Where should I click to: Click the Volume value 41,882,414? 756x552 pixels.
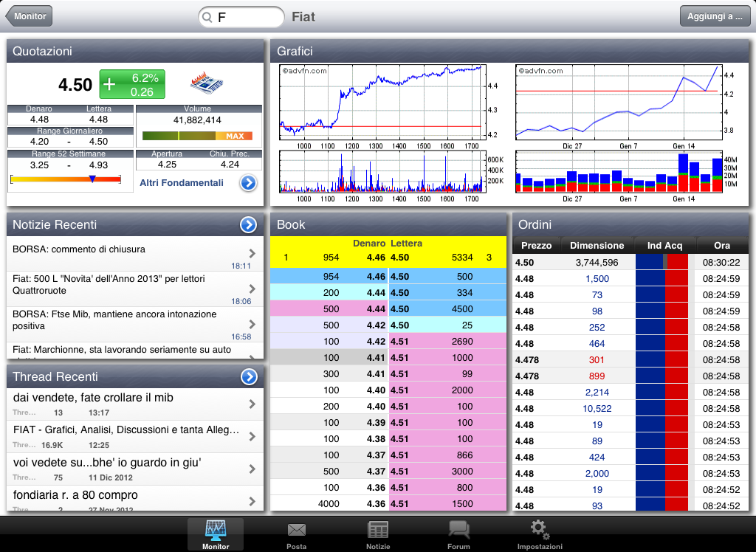197,120
